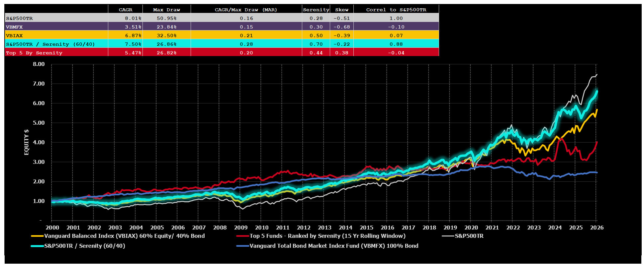
Task: Select the Max Draw column header
Action: (166, 10)
